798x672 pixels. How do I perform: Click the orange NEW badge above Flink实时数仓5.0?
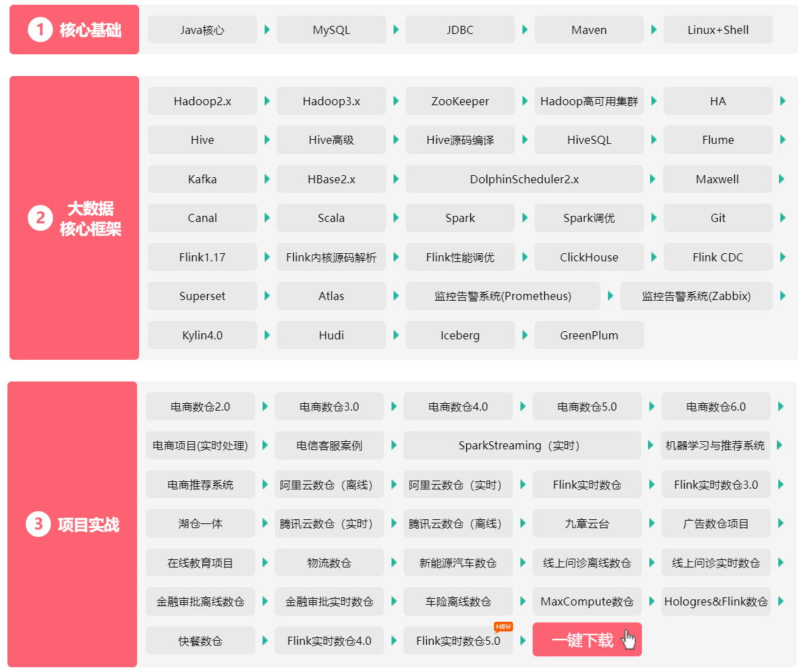coord(503,627)
